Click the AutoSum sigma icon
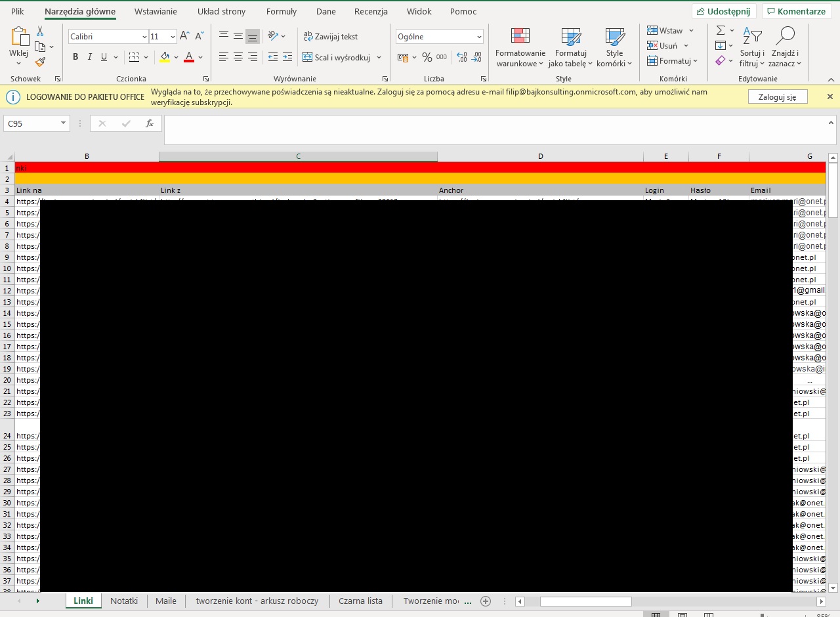The height and width of the screenshot is (617, 840). point(721,30)
